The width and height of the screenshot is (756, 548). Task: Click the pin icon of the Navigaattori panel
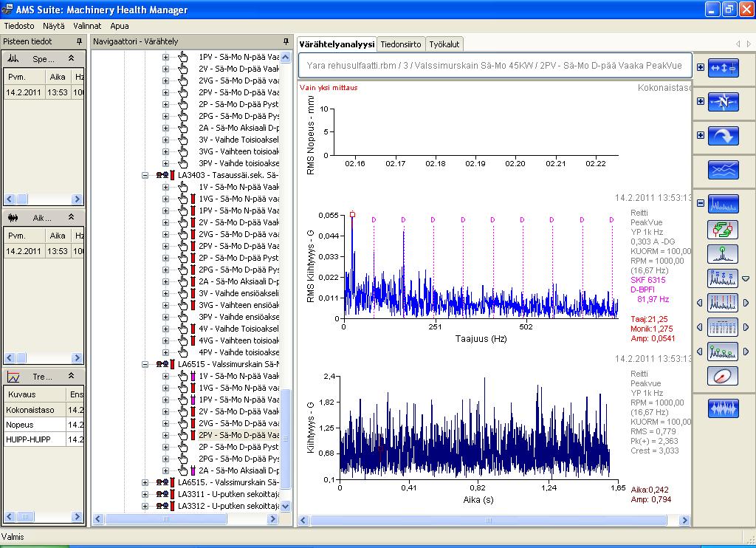(286, 41)
